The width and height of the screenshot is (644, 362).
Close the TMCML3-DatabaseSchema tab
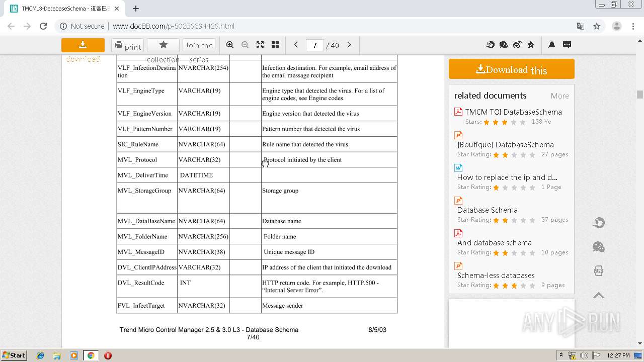[117, 9]
